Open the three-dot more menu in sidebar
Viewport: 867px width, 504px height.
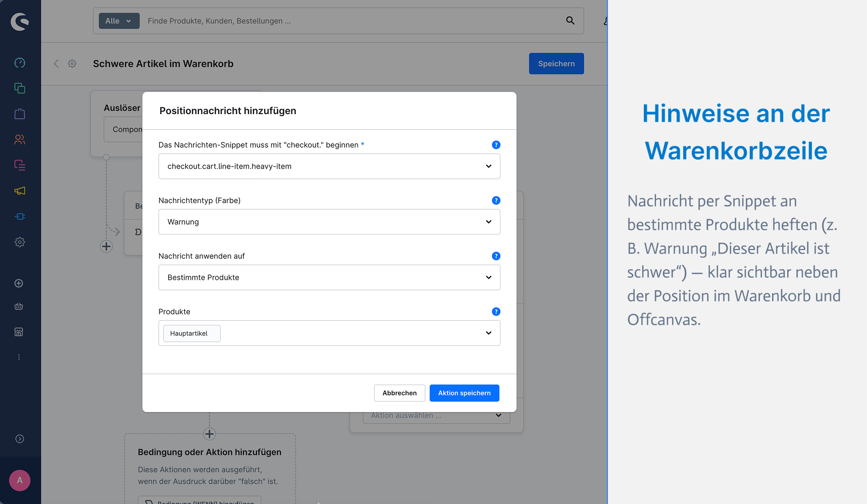click(x=19, y=357)
